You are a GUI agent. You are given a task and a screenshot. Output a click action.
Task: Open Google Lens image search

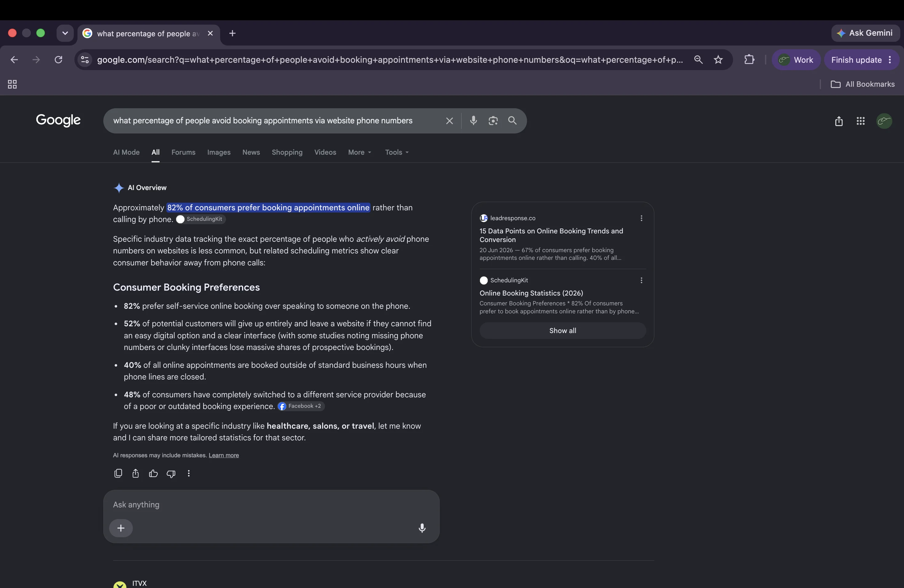493,121
